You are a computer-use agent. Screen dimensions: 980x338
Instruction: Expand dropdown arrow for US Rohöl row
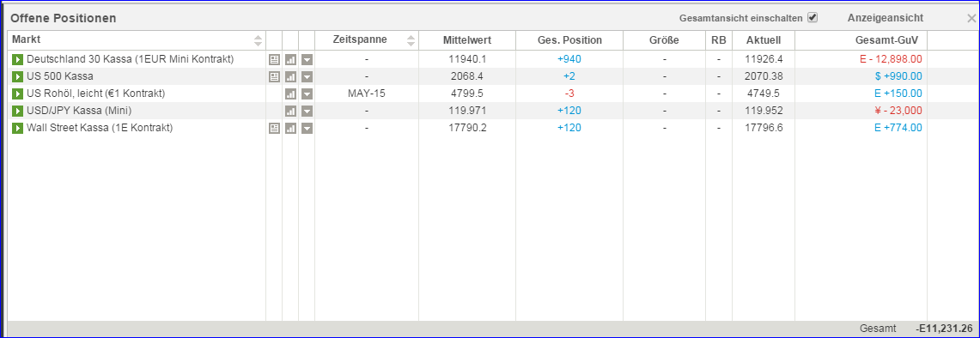click(x=307, y=94)
